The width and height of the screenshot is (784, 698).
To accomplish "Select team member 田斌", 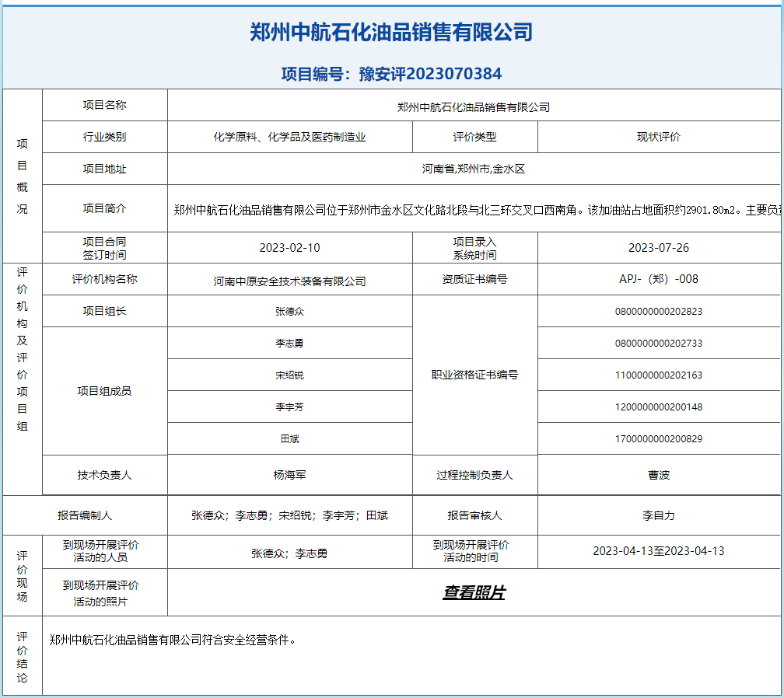I will pyautogui.click(x=289, y=439).
